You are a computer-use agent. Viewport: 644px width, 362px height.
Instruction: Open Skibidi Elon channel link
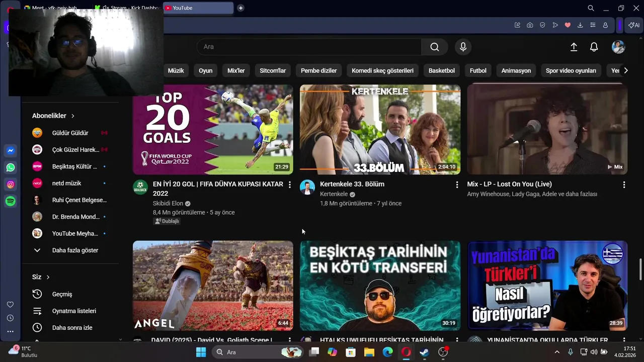[x=168, y=204]
